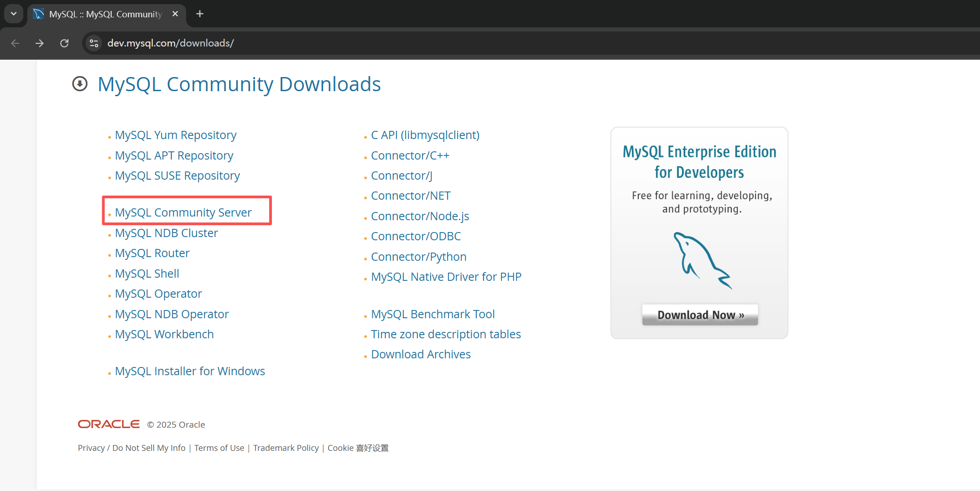This screenshot has height=491, width=980.
Task: Open MySQL Native Driver for PHP link
Action: point(446,277)
